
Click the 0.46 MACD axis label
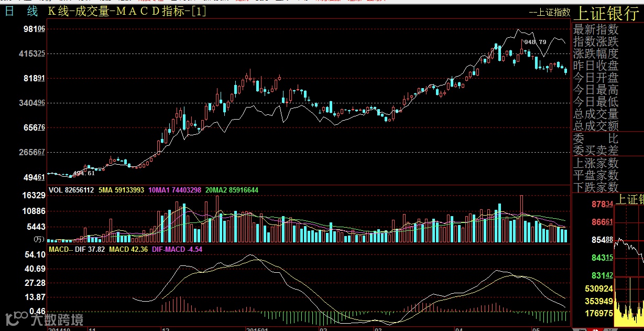pos(36,311)
